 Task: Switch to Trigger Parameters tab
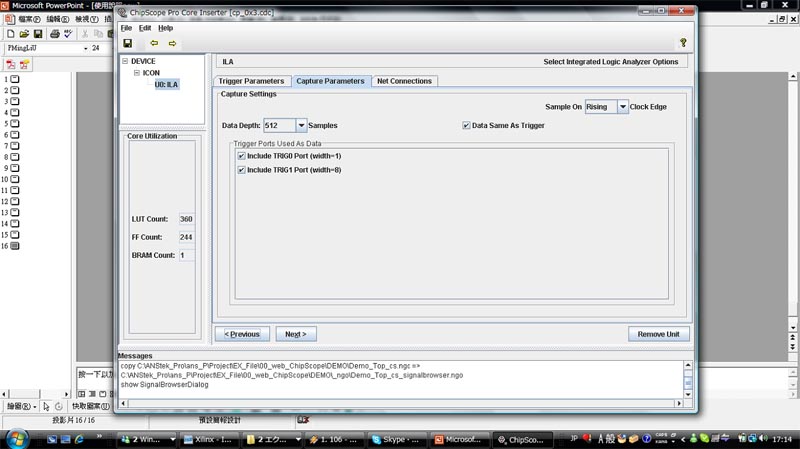coord(251,81)
